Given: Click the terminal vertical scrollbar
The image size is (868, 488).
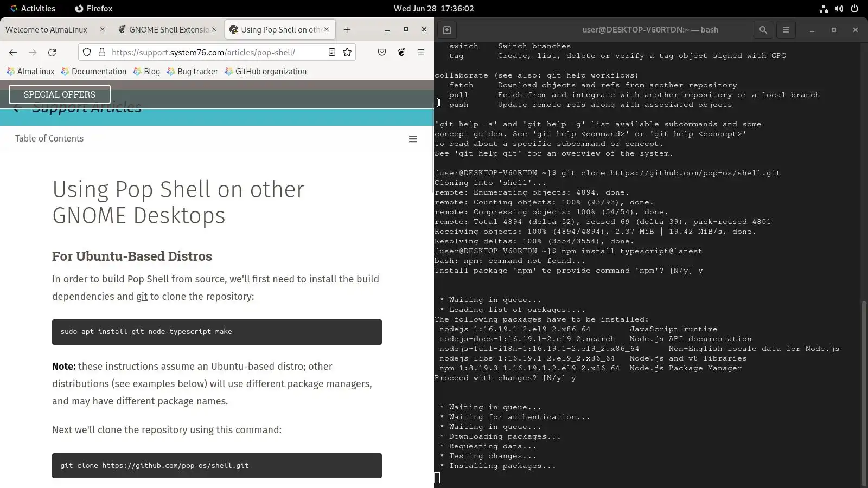Looking at the screenshot, I should pos(864,393).
